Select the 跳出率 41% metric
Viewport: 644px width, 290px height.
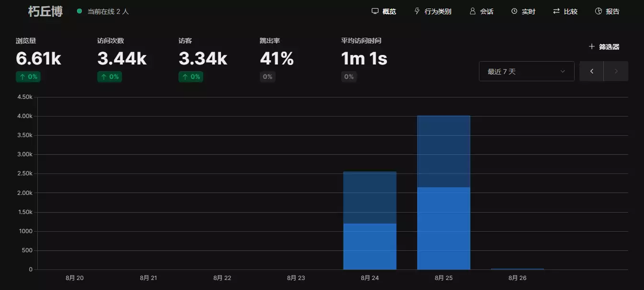[x=277, y=58]
